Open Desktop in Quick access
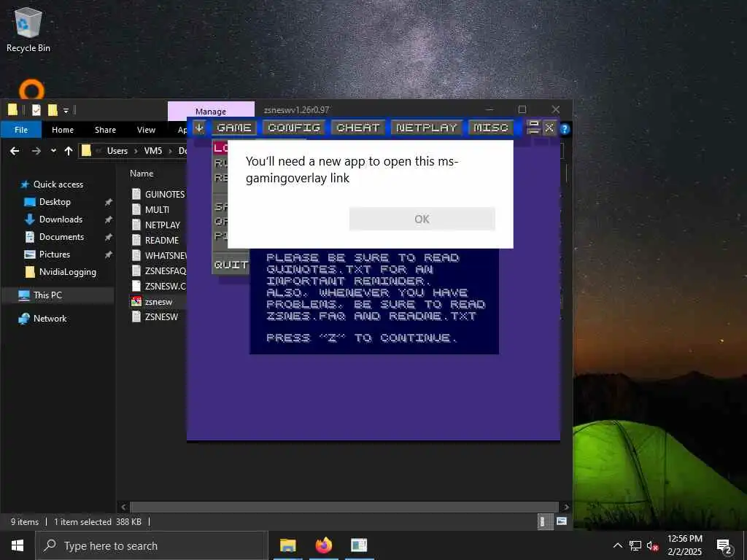The height and width of the screenshot is (560, 747). (55, 202)
